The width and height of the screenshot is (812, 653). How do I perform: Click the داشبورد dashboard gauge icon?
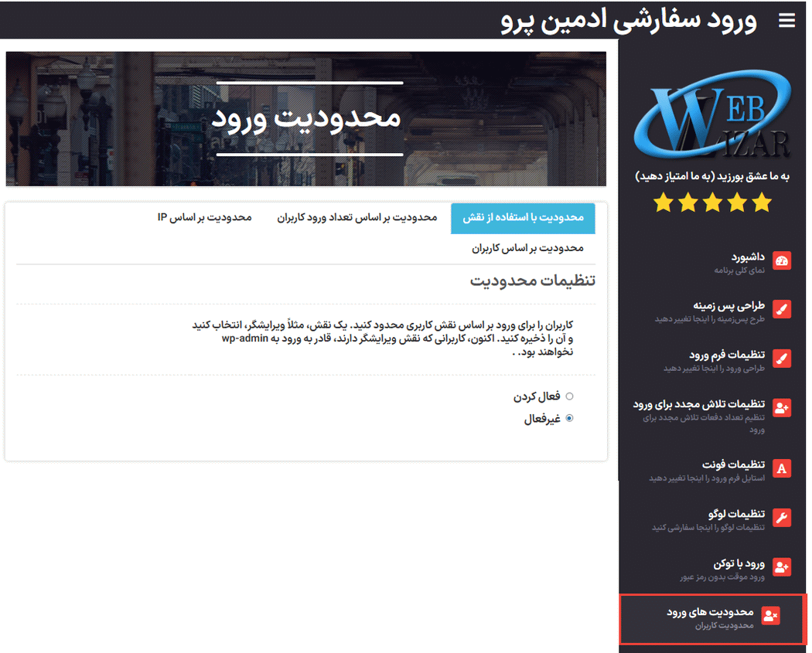click(781, 260)
